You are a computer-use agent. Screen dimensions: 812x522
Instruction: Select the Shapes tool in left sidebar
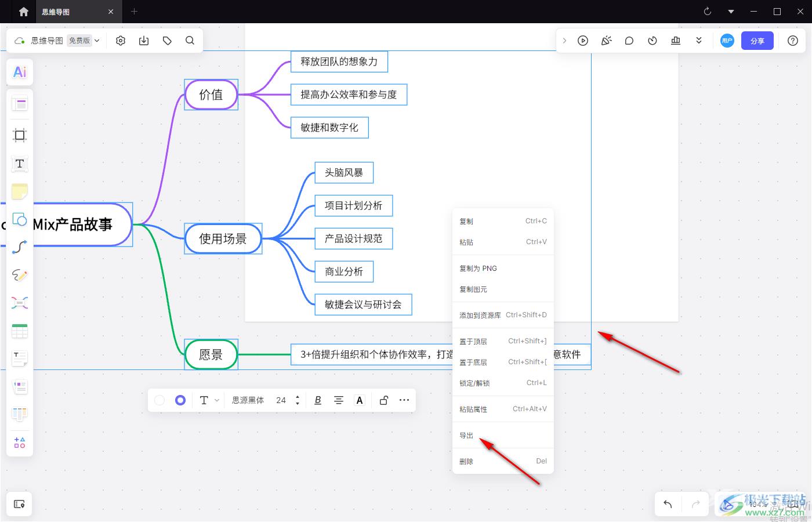click(x=20, y=219)
